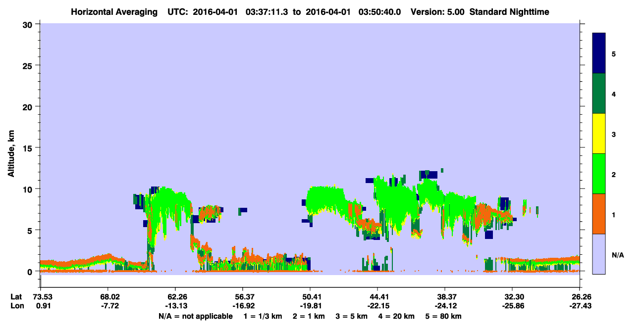
Task: Click the altitude tick label 15
Action: pyautogui.click(x=29, y=148)
